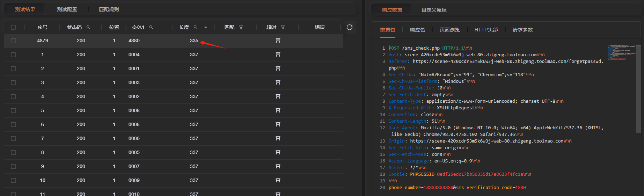
Task: Open search for 状态码 column
Action: 88,27
